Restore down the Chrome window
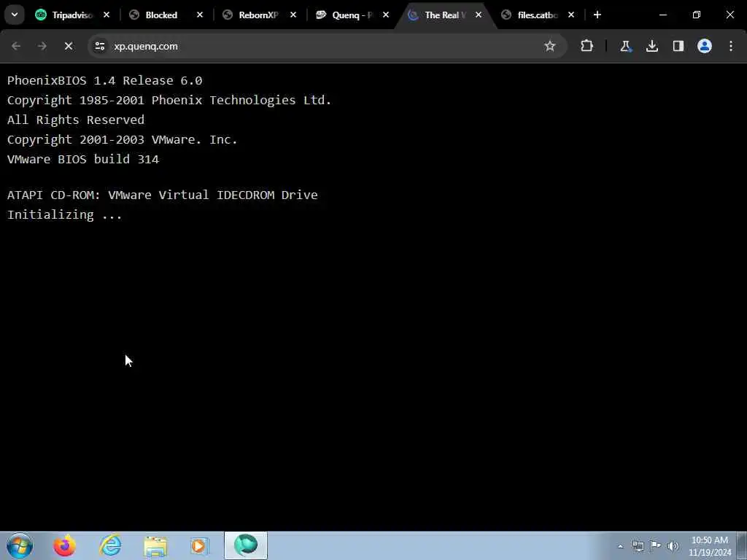Viewport: 747px width, 560px height. click(x=697, y=15)
